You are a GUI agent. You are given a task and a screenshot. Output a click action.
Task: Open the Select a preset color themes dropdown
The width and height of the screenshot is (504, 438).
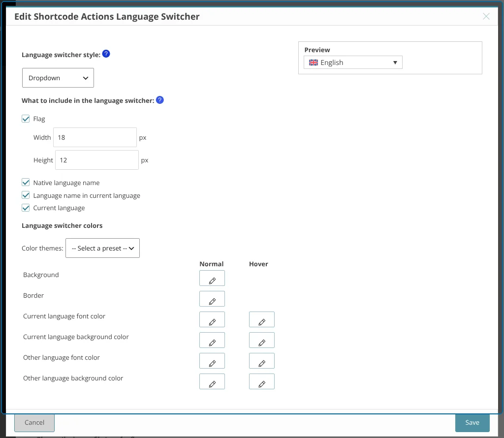pos(102,248)
